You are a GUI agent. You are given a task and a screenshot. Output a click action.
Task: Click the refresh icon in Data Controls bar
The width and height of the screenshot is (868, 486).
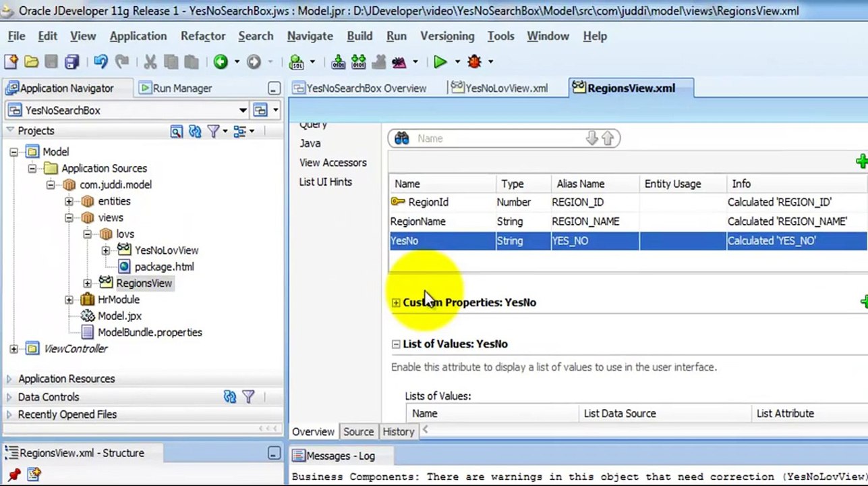[x=230, y=397]
